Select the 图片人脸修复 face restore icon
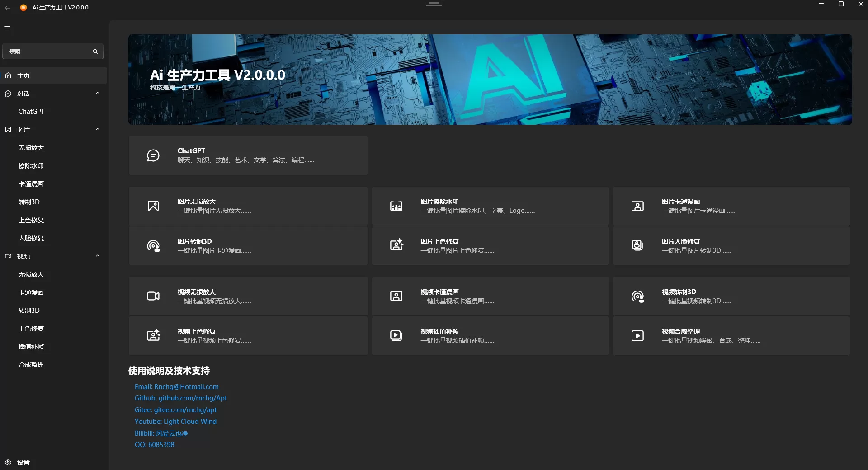Image resolution: width=868 pixels, height=470 pixels. pyautogui.click(x=637, y=245)
